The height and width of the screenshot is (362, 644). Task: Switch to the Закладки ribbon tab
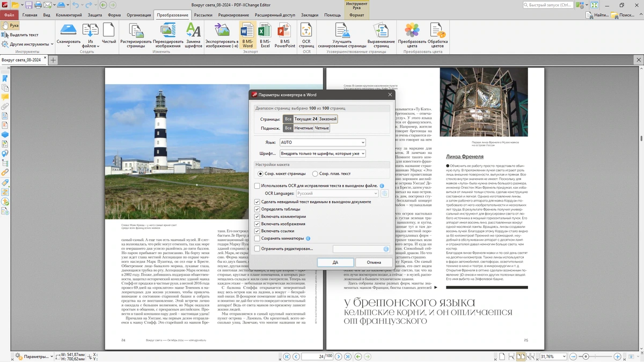tap(309, 15)
